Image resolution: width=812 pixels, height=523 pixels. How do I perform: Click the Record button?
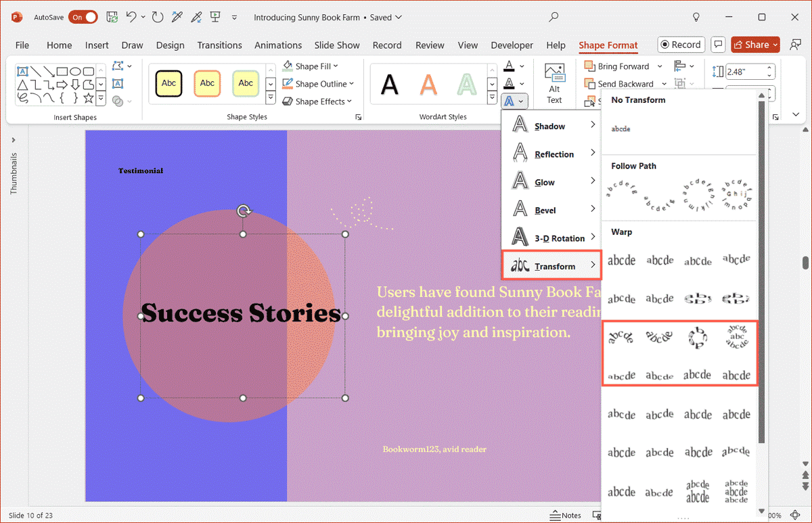tap(681, 45)
